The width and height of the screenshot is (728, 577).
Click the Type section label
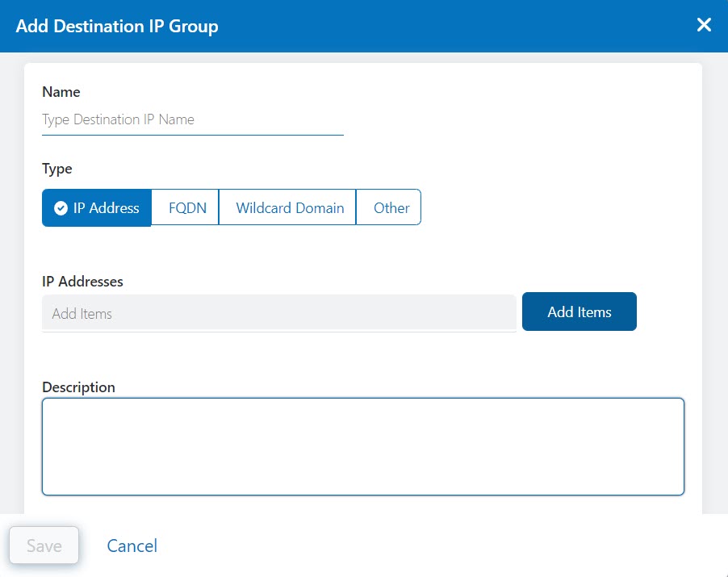56,169
